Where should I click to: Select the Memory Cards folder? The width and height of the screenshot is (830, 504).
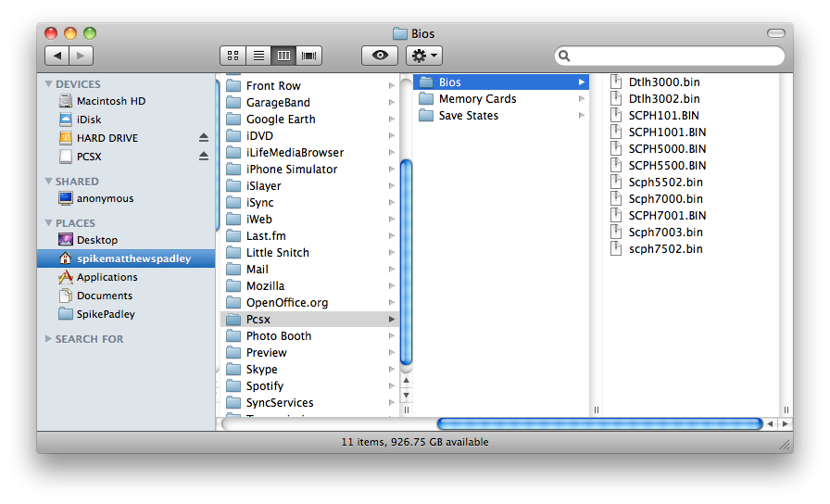point(477,99)
